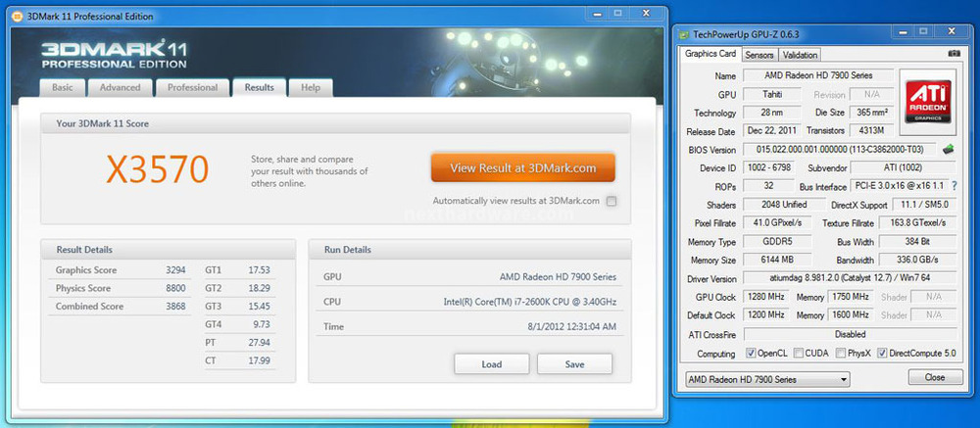Click the BIOS Version field
Viewport: 980px width, 428px height.
pyautogui.click(x=840, y=150)
